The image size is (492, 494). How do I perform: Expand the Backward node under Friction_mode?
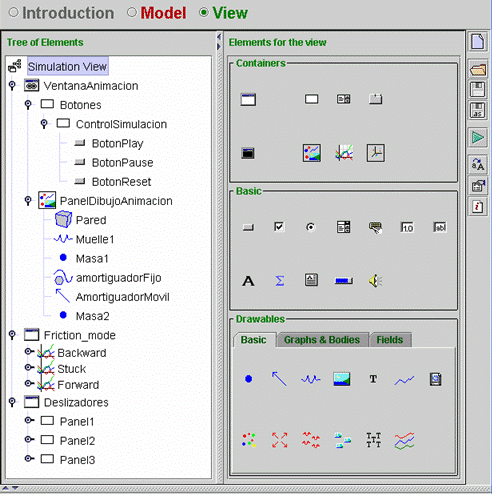point(29,351)
